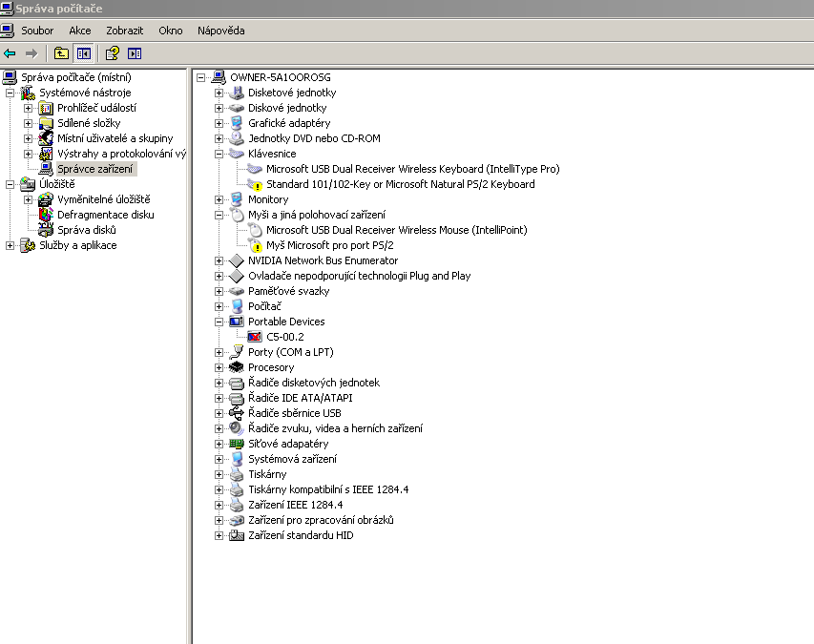Select Výstrahy a protokolování entry
The height and width of the screenshot is (644, 814).
point(121,154)
